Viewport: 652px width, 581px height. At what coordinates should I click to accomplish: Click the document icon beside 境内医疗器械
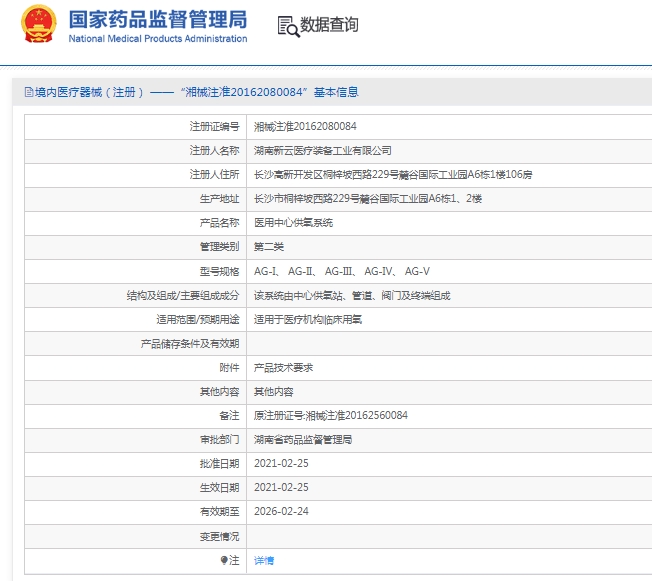29,92
